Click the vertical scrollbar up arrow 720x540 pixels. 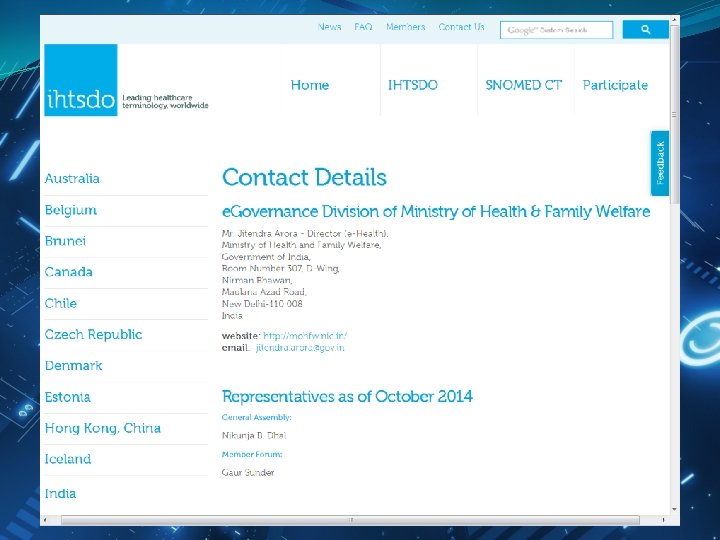tap(674, 20)
